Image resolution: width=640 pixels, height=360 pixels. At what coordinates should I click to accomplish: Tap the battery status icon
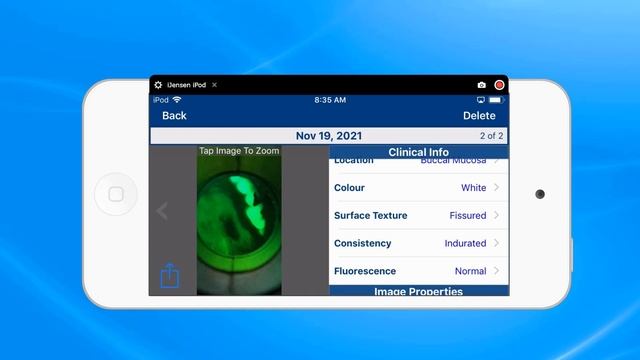pos(496,100)
